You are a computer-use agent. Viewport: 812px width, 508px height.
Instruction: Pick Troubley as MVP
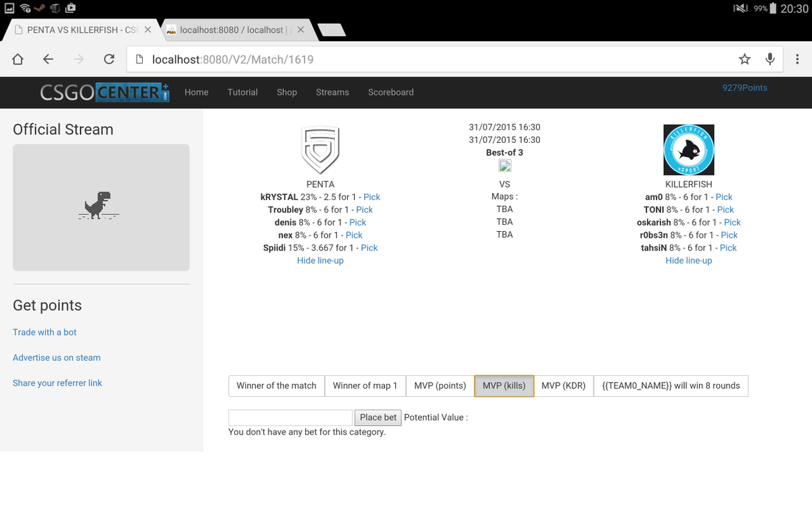point(364,210)
